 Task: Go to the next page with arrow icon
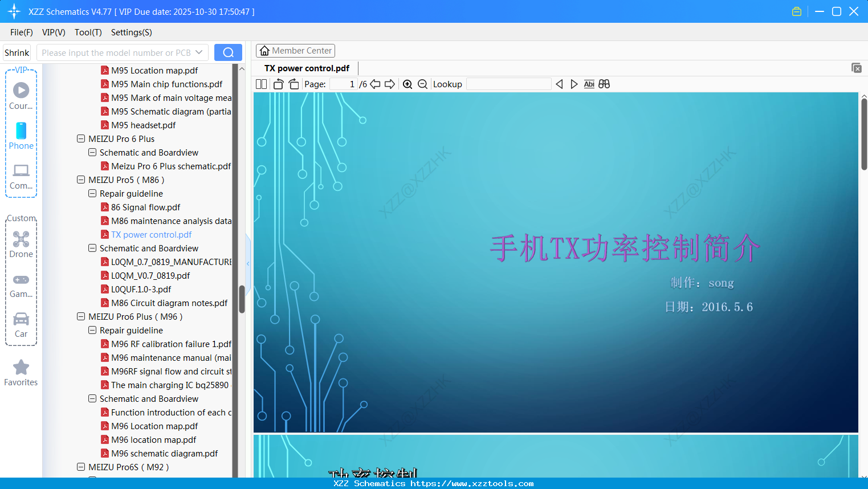[389, 84]
